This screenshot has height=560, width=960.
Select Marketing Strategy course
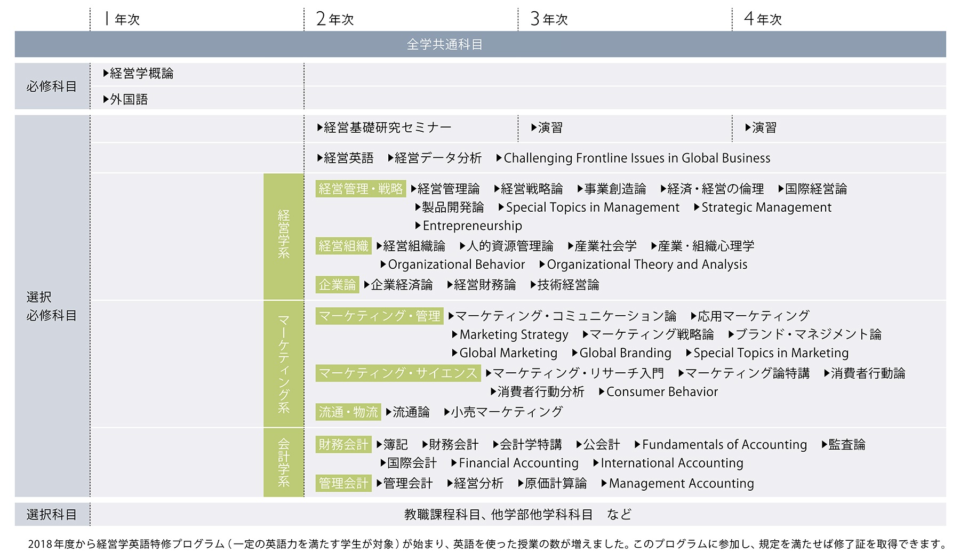510,335
